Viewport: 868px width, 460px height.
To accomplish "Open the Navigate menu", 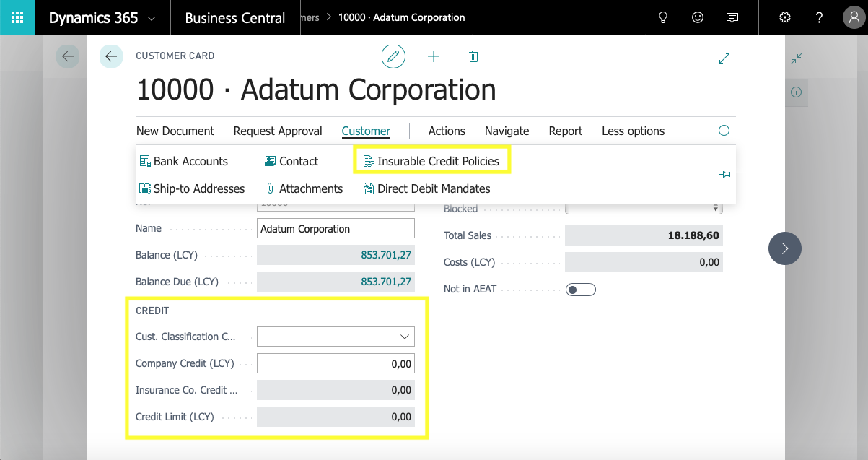I will pyautogui.click(x=507, y=131).
